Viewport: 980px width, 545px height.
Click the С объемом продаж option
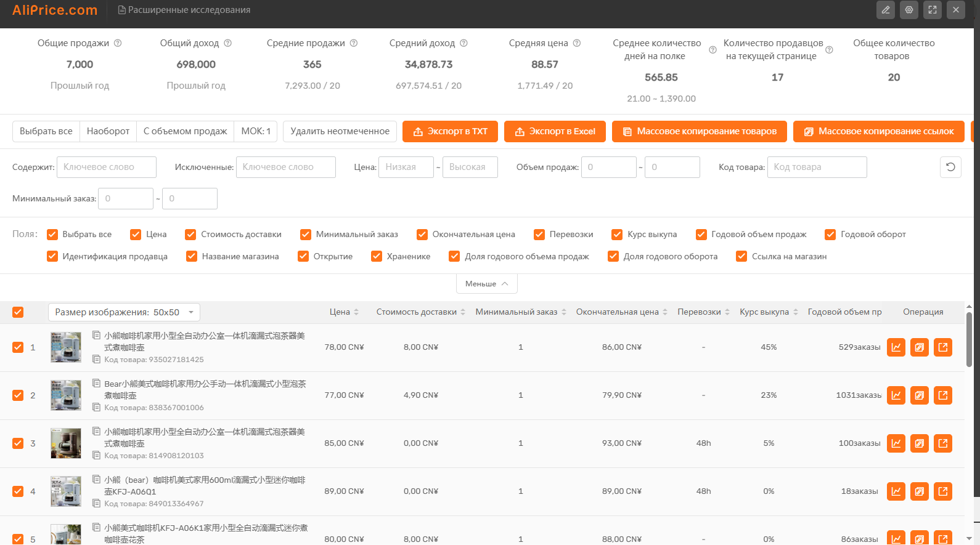coord(185,131)
